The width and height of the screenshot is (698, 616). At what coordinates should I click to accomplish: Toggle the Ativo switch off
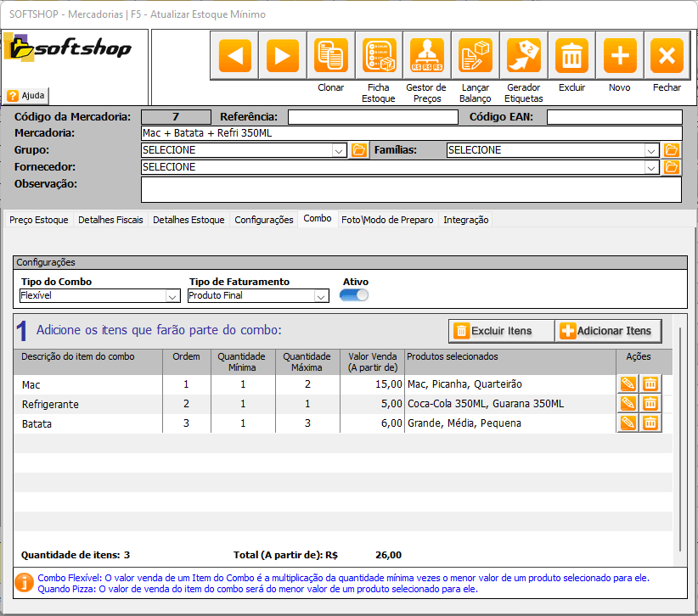(354, 295)
